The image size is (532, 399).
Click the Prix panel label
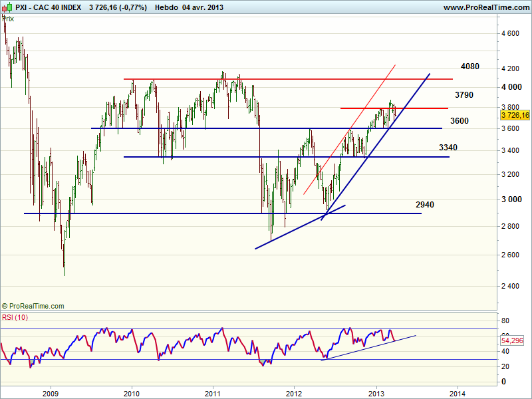tap(8, 19)
